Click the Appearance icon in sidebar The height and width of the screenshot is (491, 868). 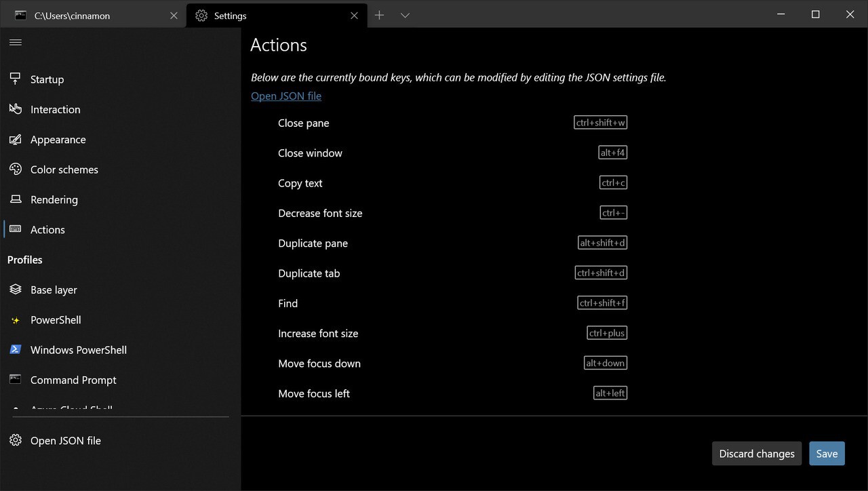pyautogui.click(x=16, y=140)
